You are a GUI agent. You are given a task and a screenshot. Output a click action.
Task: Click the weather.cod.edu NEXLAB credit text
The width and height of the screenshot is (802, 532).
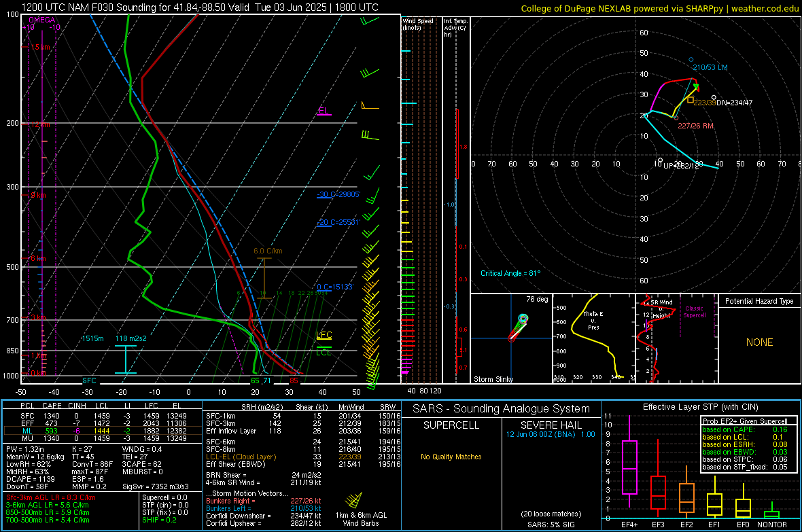[659, 8]
